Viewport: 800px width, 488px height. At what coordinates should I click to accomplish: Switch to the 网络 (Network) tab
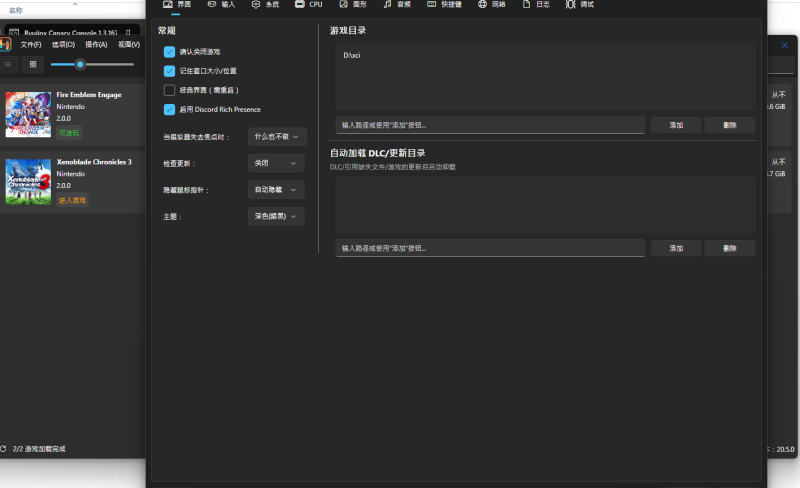[x=492, y=5]
